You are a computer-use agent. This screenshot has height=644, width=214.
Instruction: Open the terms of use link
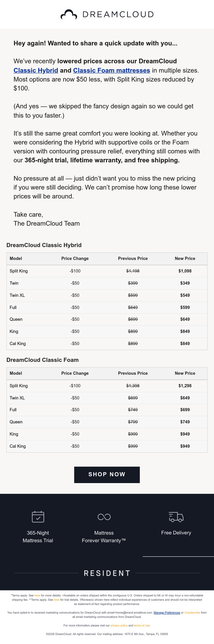click(142, 625)
